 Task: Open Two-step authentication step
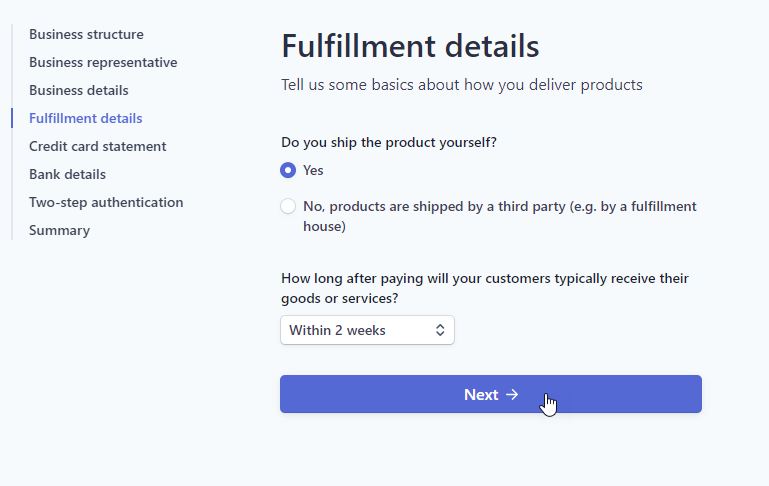pos(106,202)
